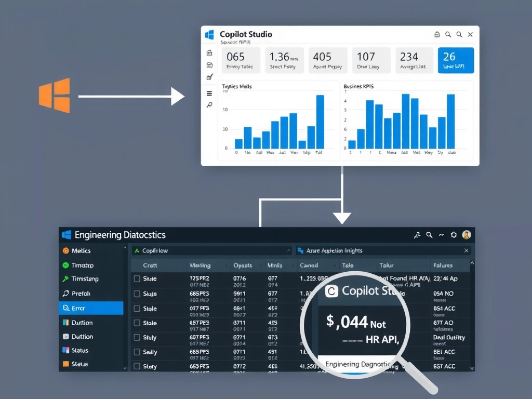This screenshot has width=532, height=399.
Task: Click the first search icon in Copilot Studio
Action: 448,34
